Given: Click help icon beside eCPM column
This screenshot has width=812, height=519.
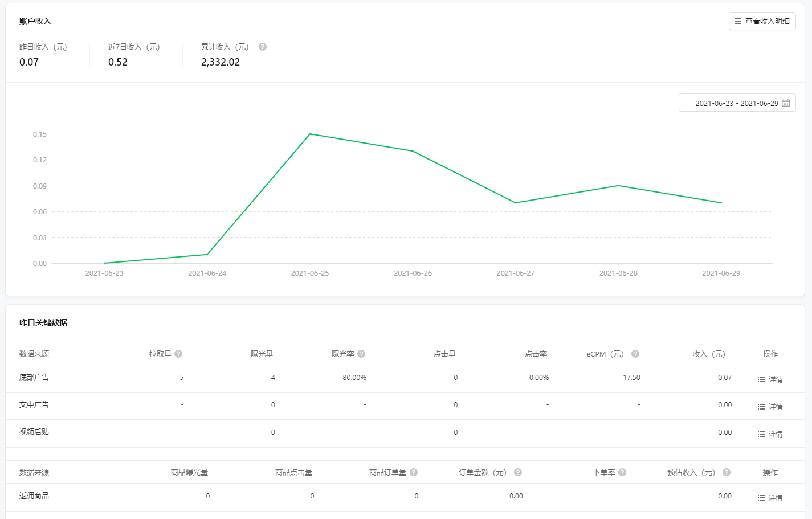Looking at the screenshot, I should [x=635, y=354].
